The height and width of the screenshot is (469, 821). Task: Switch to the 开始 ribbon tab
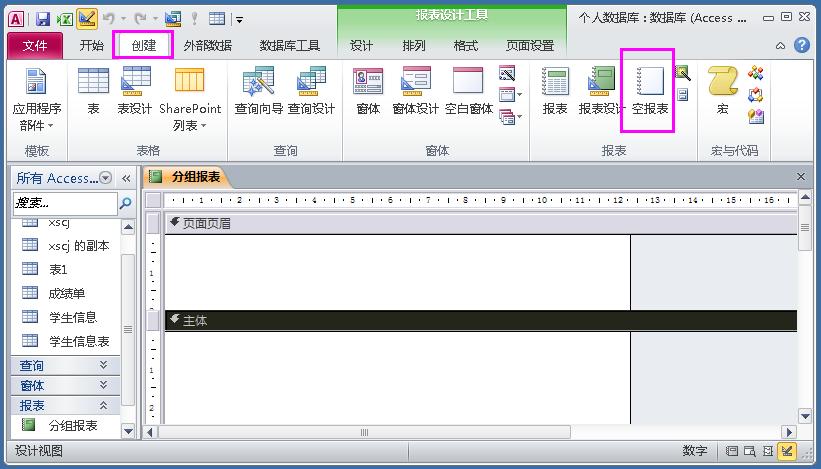pos(92,46)
